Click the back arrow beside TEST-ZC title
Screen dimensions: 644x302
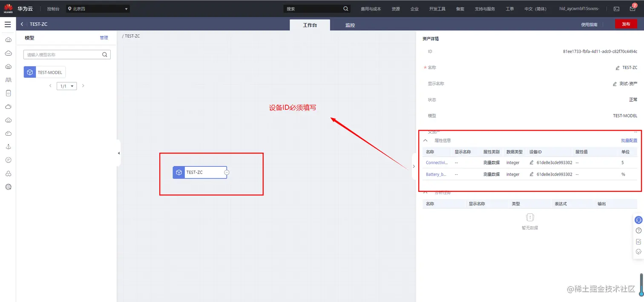22,24
